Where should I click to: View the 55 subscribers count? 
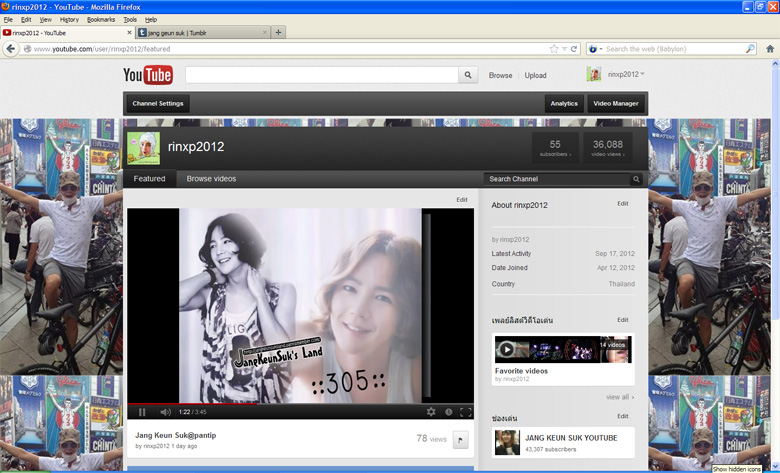click(x=555, y=148)
